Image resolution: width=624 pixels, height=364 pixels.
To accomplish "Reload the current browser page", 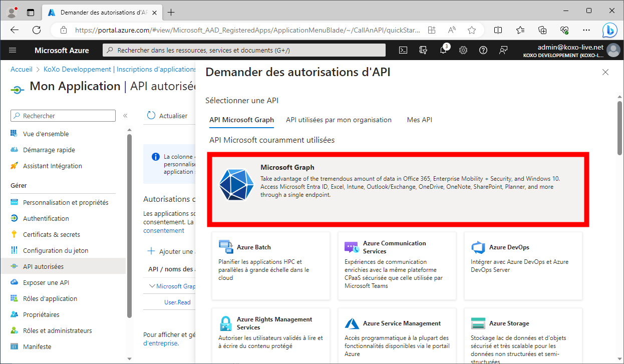I will pos(37,30).
